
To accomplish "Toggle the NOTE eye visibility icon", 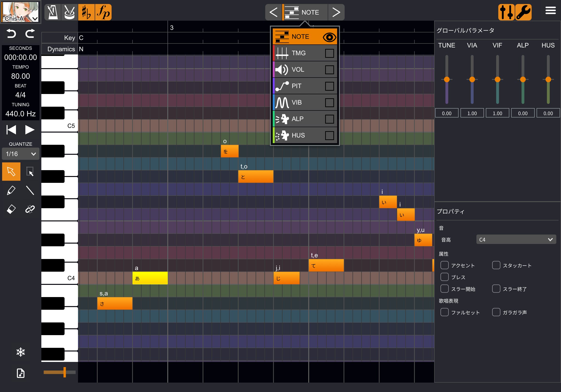I will 329,37.
